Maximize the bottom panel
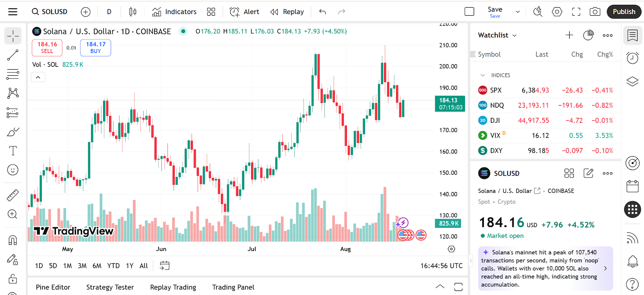644x295 pixels. (458, 287)
